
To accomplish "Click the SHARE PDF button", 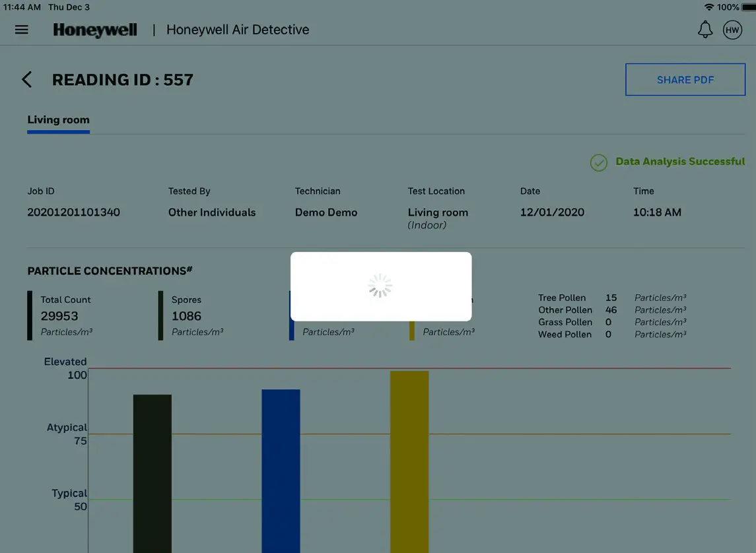I will pyautogui.click(x=685, y=79).
